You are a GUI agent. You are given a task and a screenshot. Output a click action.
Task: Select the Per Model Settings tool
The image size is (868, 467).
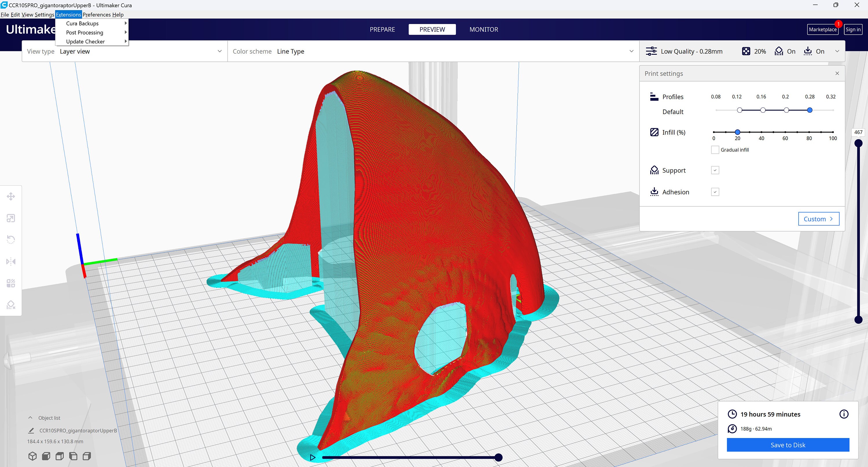pyautogui.click(x=11, y=283)
